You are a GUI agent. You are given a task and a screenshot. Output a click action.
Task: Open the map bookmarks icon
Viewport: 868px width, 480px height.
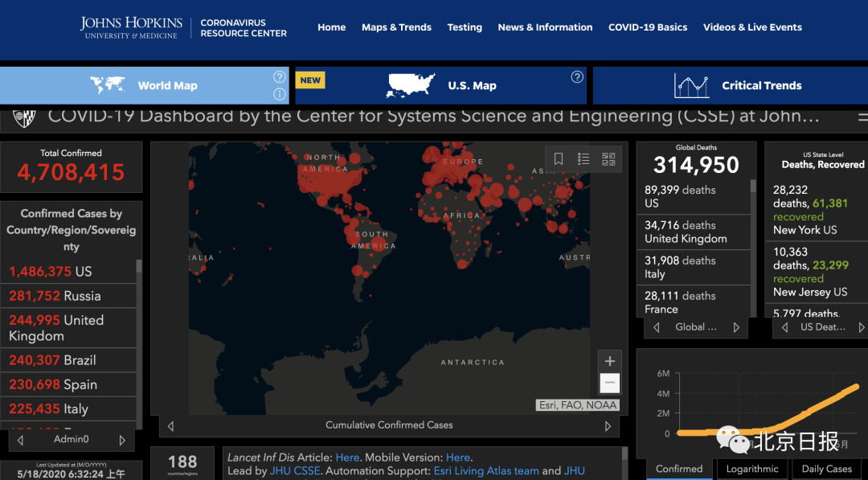coord(559,159)
